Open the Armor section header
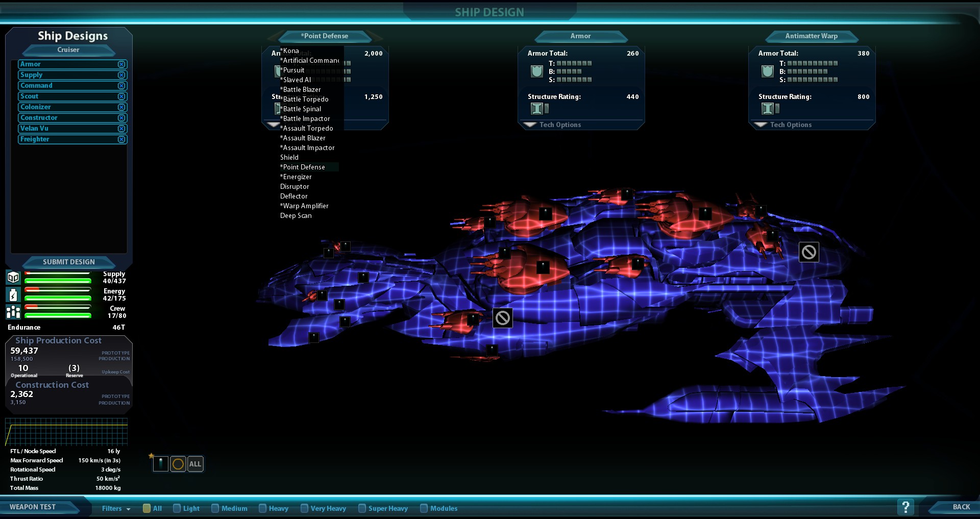The image size is (980, 519). (581, 36)
